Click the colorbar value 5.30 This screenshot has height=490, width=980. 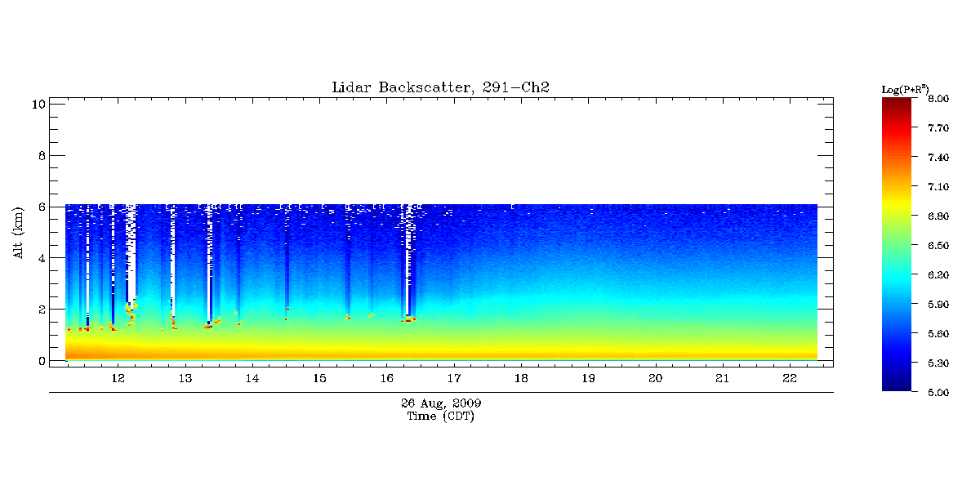(938, 363)
